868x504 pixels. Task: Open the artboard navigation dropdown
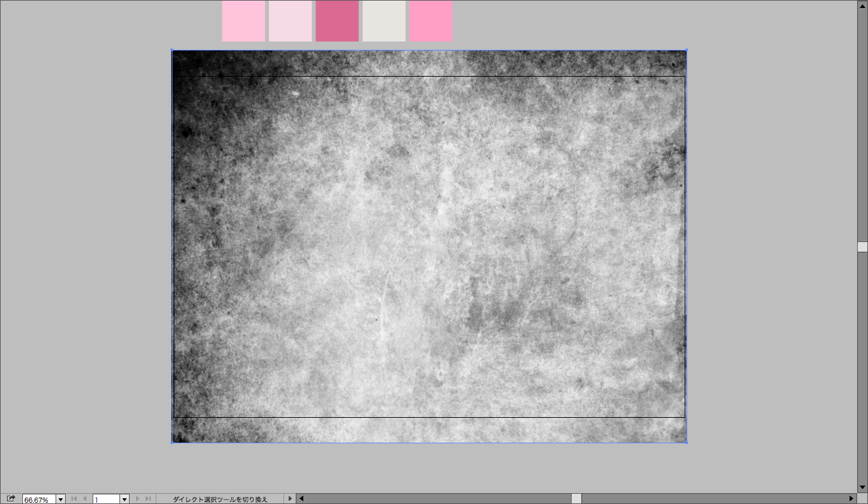coord(125,499)
